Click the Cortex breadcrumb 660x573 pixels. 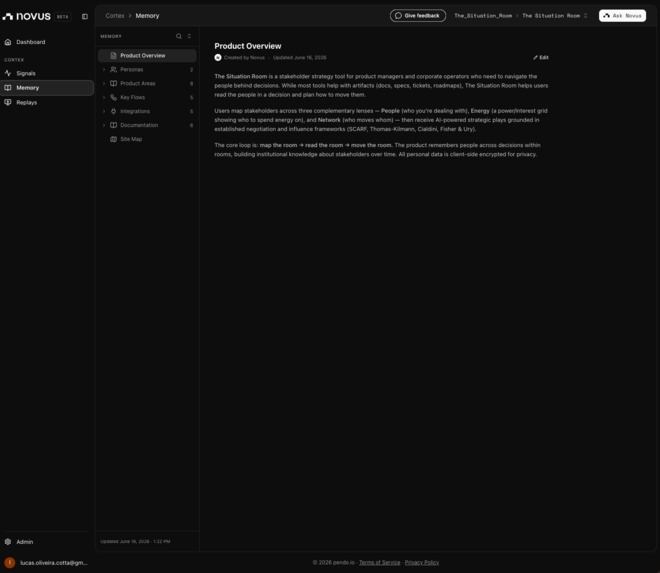115,16
